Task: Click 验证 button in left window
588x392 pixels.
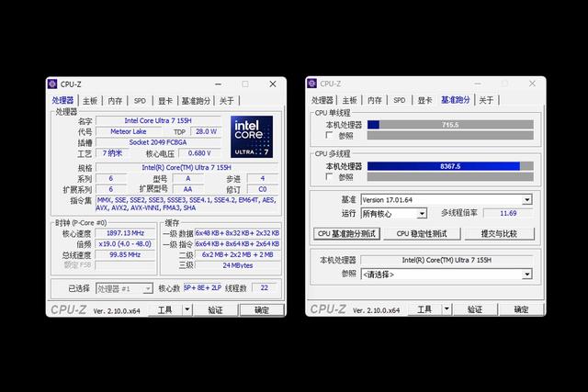Action: coord(215,310)
